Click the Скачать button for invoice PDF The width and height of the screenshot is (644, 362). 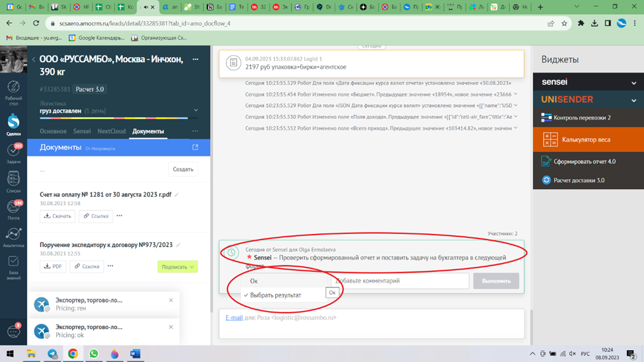(58, 216)
